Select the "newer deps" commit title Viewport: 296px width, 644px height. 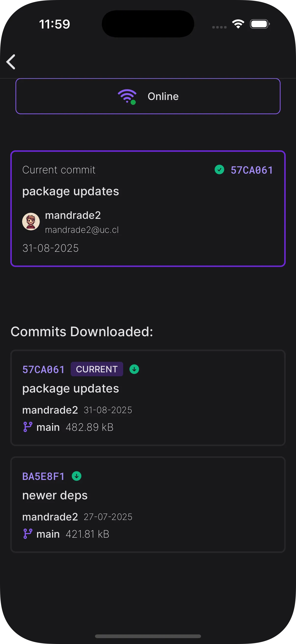click(55, 495)
